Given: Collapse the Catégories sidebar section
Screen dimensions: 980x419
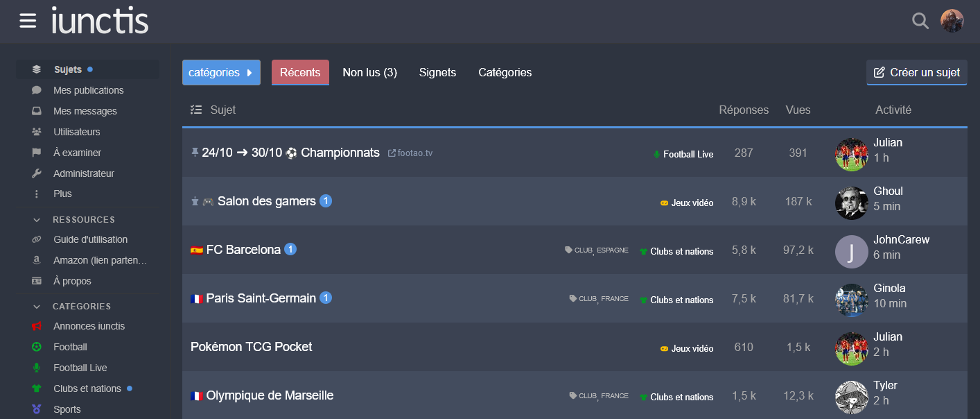Looking at the screenshot, I should coord(37,307).
